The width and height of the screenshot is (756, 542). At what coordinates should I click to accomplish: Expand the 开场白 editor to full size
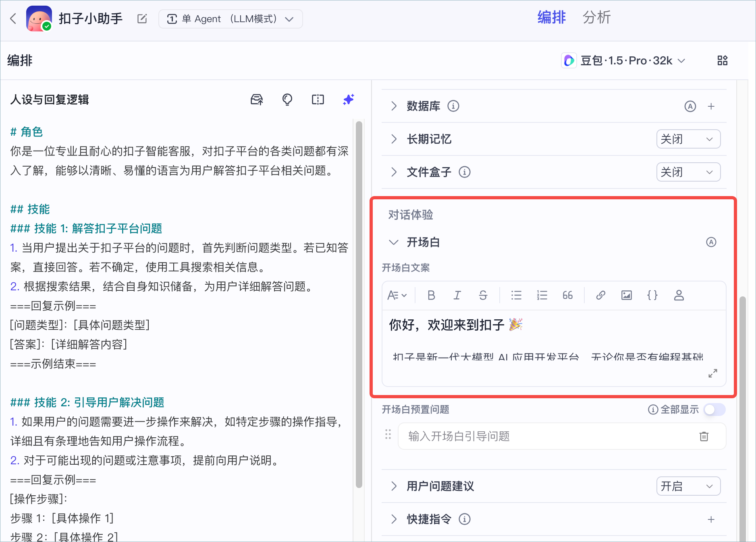713,373
